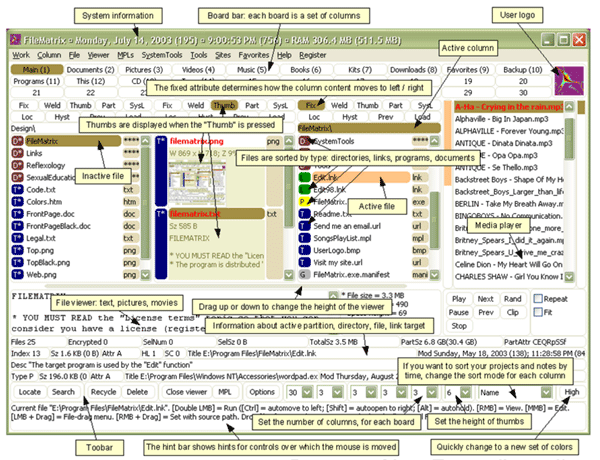Click scroll-up arrow of the playlist
This screenshot has height=460, width=600.
(x=569, y=107)
